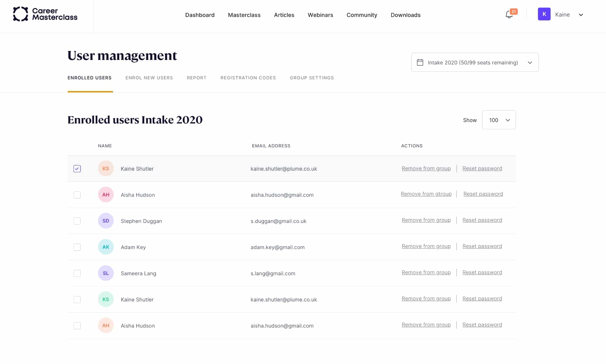Viewport: 606px width, 364px height.
Task: Click the Career Masterclass logo
Action: pos(45,14)
